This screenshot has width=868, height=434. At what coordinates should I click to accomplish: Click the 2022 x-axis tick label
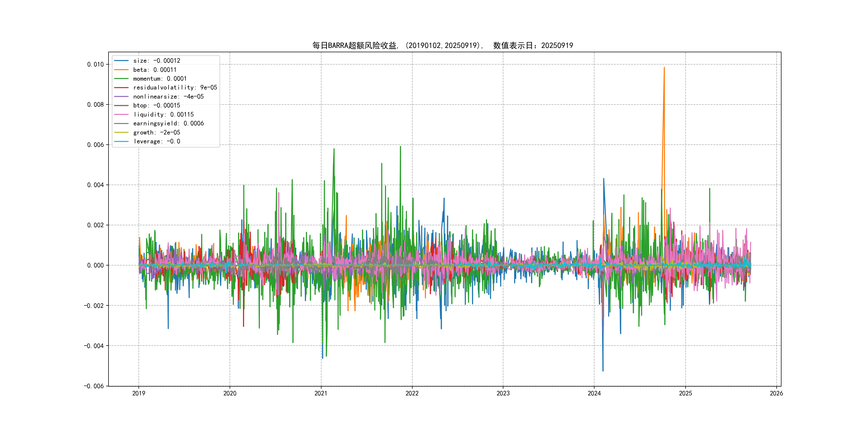(x=412, y=393)
